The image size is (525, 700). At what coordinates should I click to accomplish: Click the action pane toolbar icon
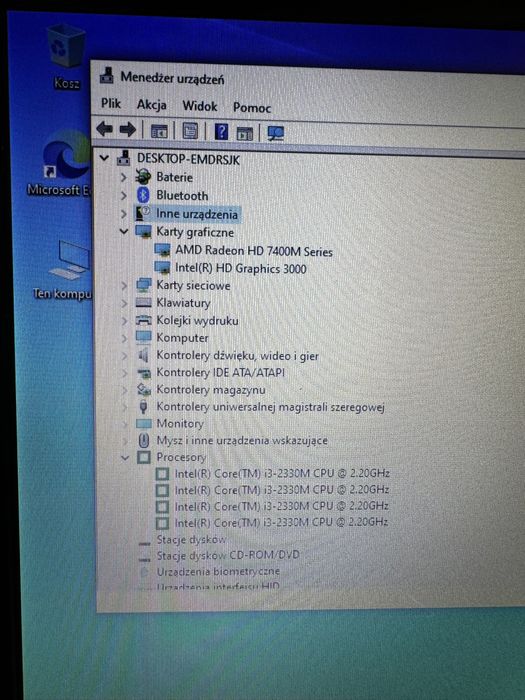coord(245,133)
